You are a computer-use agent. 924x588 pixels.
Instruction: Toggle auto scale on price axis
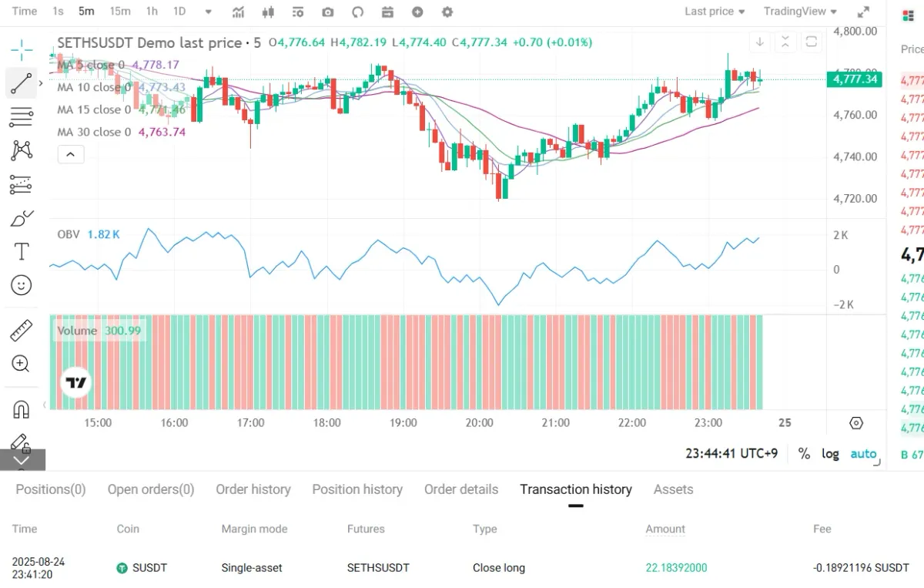[863, 454]
